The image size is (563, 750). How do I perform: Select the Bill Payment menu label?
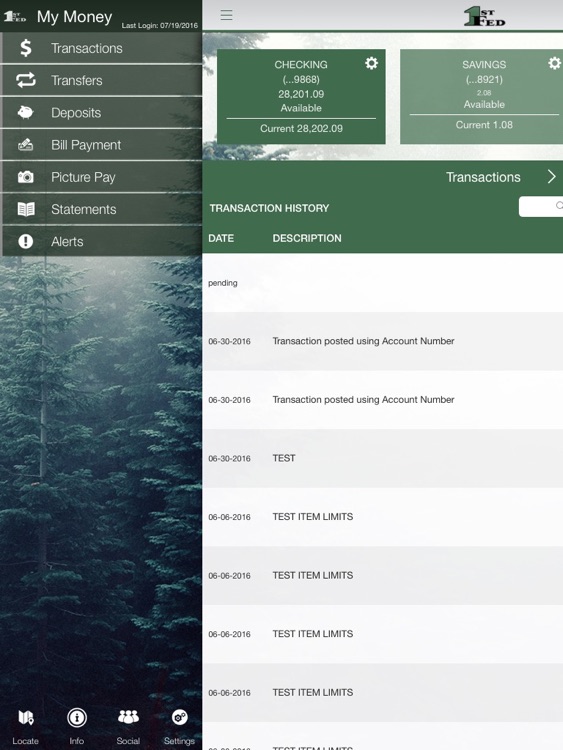[x=86, y=145]
